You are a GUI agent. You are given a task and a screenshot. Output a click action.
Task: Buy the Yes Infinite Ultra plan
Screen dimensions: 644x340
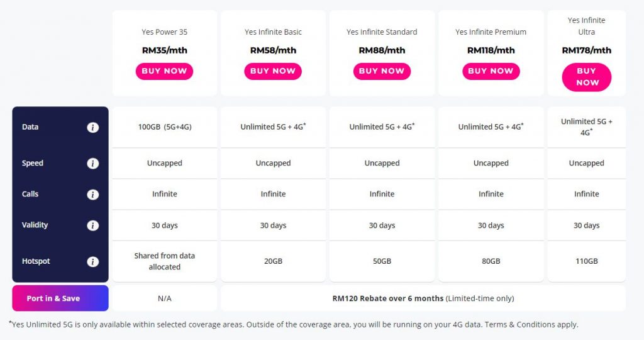tap(587, 77)
